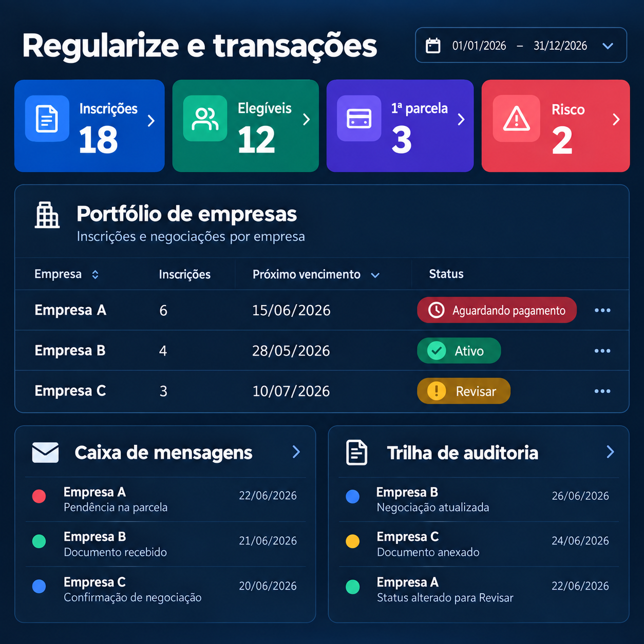The height and width of the screenshot is (644, 644).
Task: Open Elegíveis card via its chevron
Action: pyautogui.click(x=307, y=120)
